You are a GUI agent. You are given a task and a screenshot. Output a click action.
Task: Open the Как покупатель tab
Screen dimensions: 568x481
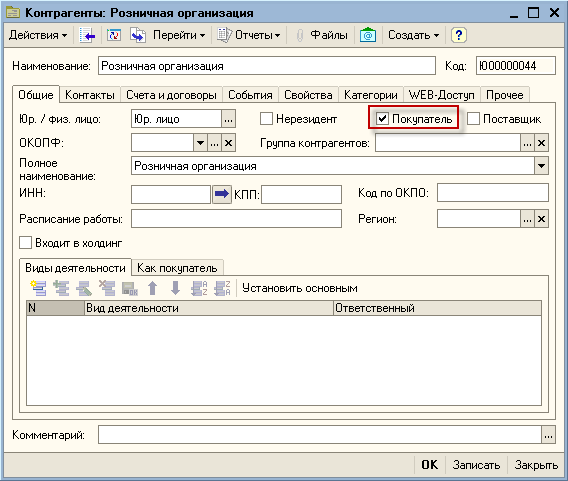point(177,268)
